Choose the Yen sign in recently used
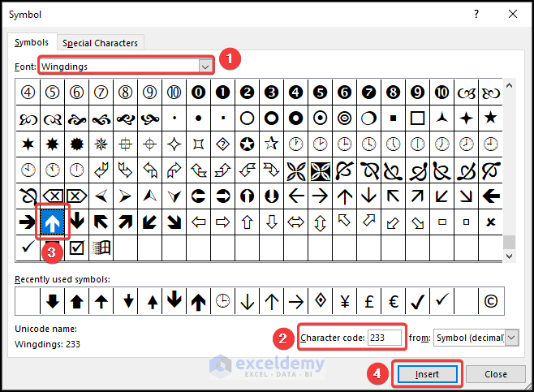This screenshot has width=534, height=392. tap(345, 301)
